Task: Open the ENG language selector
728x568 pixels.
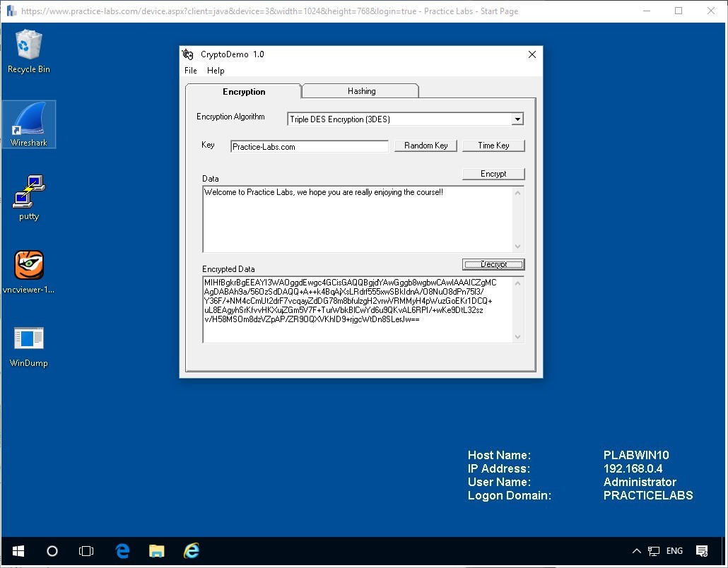Action: (674, 551)
